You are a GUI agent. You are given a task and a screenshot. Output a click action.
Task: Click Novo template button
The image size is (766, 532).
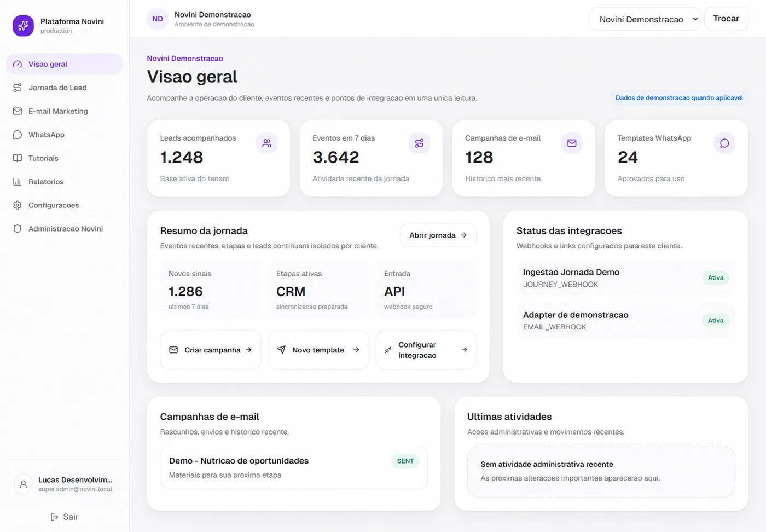[x=318, y=350]
